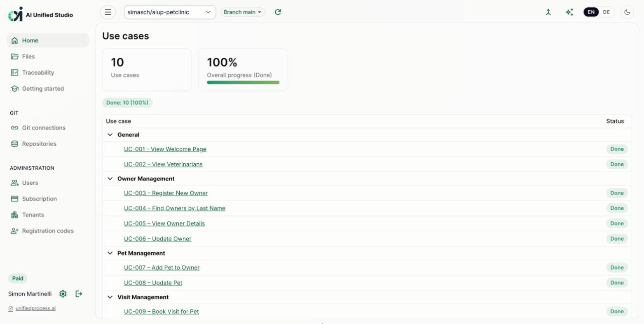The image size is (644, 324).
Task: Open the Branch main dropdown
Action: point(243,12)
